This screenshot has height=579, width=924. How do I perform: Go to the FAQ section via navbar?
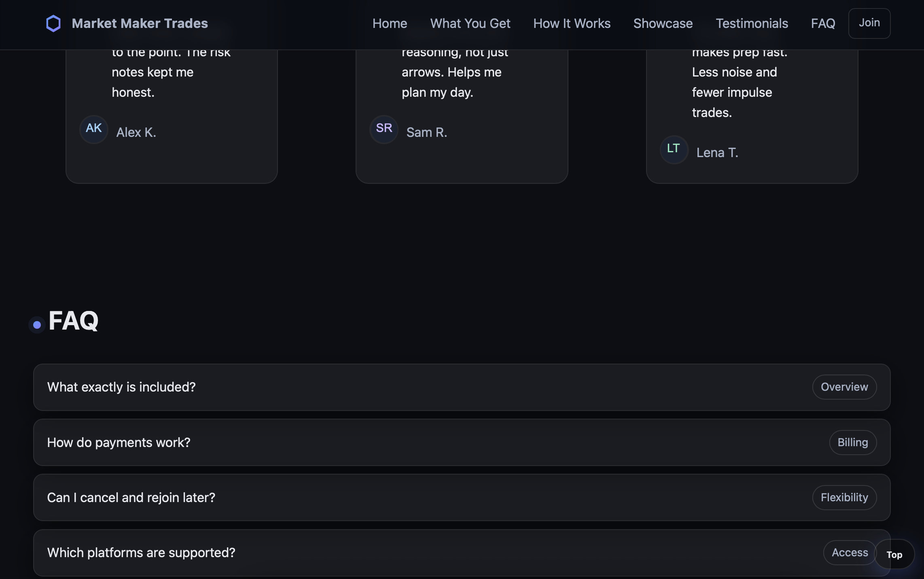point(823,23)
